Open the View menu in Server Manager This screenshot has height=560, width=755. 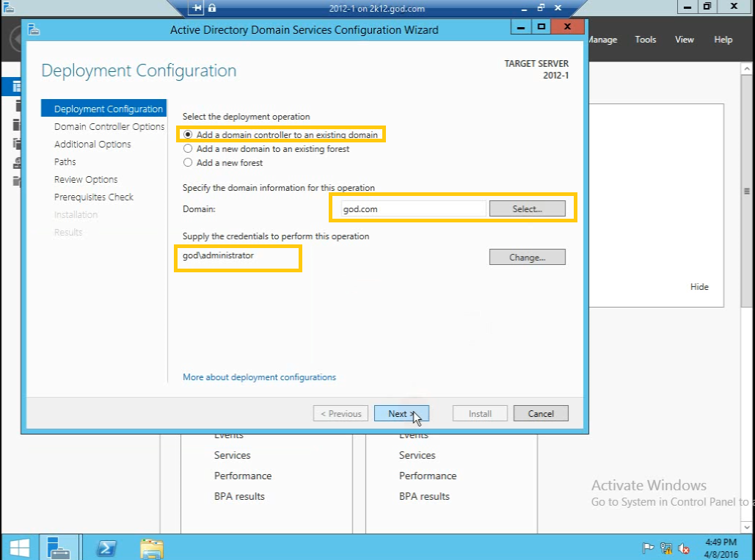pyautogui.click(x=685, y=40)
